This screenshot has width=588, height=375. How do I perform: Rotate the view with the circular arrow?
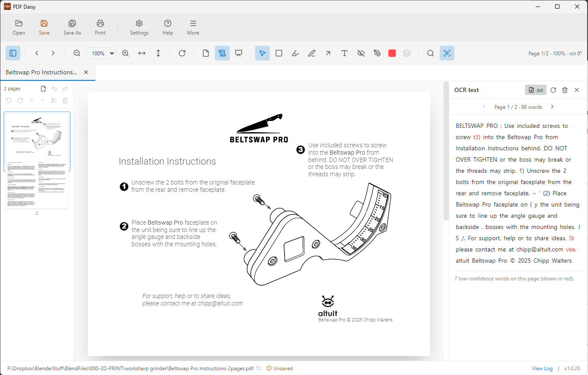(x=182, y=53)
